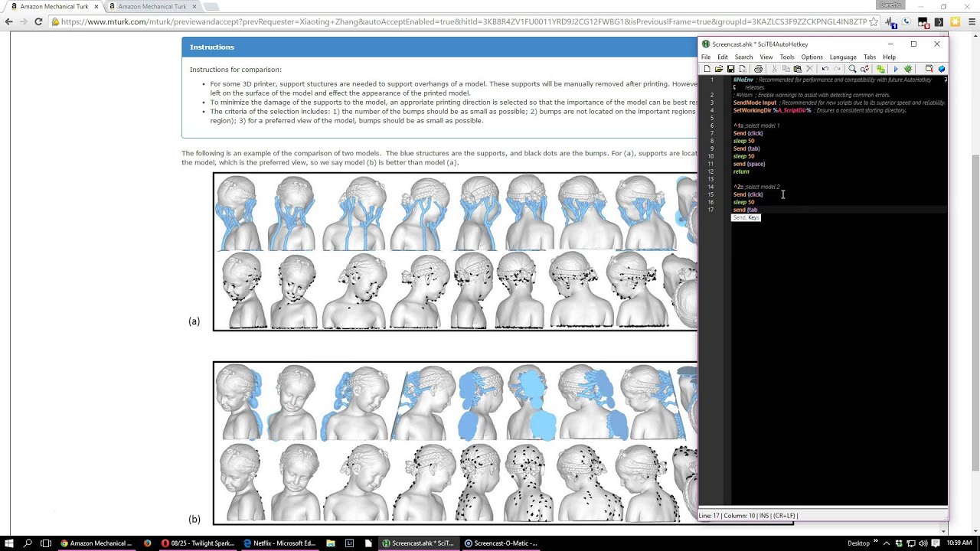
Task: Reload the Chrome page
Action: click(38, 22)
